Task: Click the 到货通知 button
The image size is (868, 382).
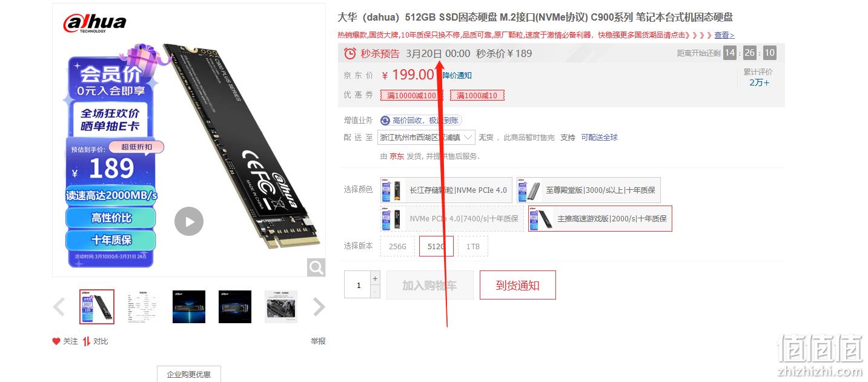Action: click(x=517, y=285)
